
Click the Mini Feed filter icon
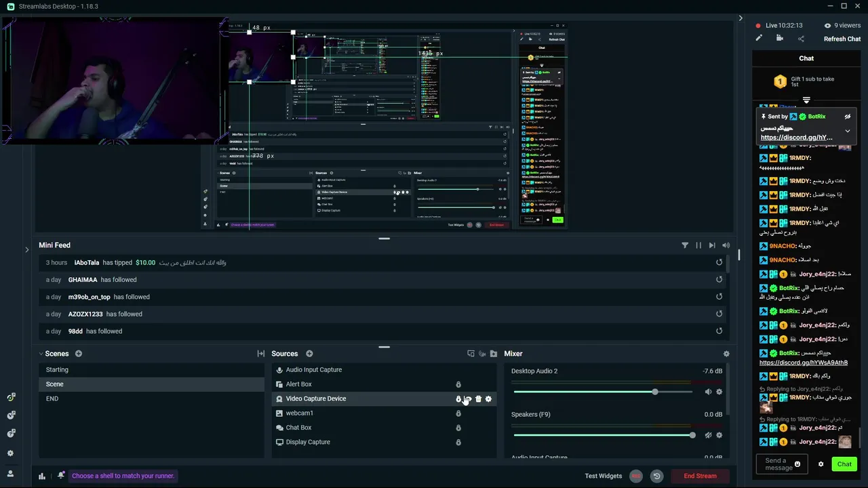tap(685, 245)
